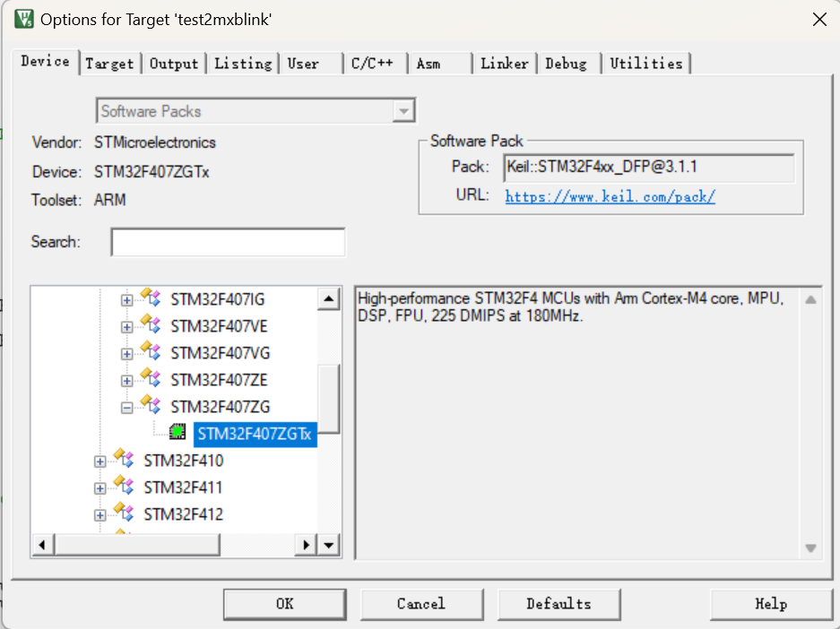Click the device tree vertical scroll thumb

point(329,399)
